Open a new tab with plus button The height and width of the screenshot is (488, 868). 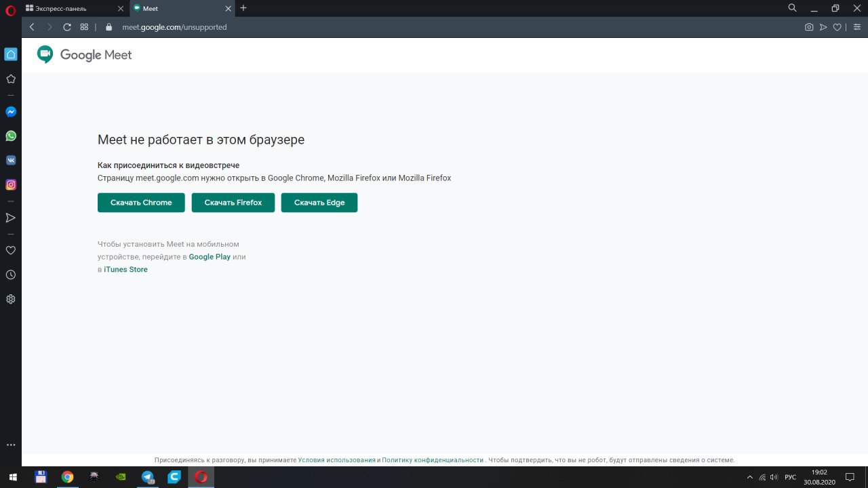[243, 8]
